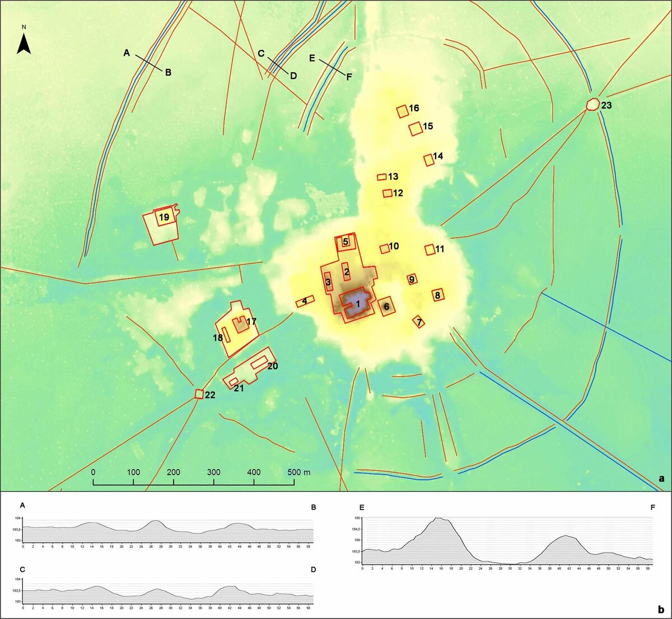
Task: Click the label 20 on the map
Action: click(273, 367)
